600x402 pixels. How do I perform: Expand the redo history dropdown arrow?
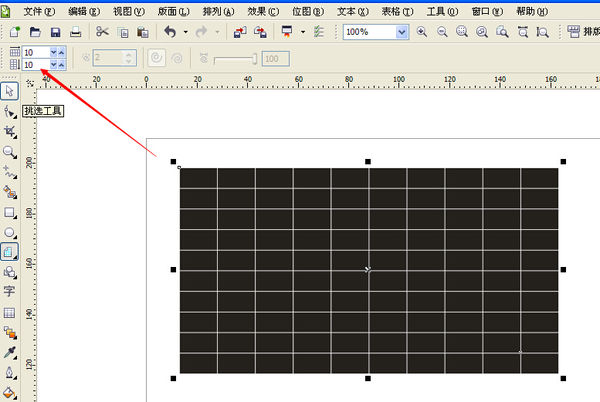click(217, 32)
